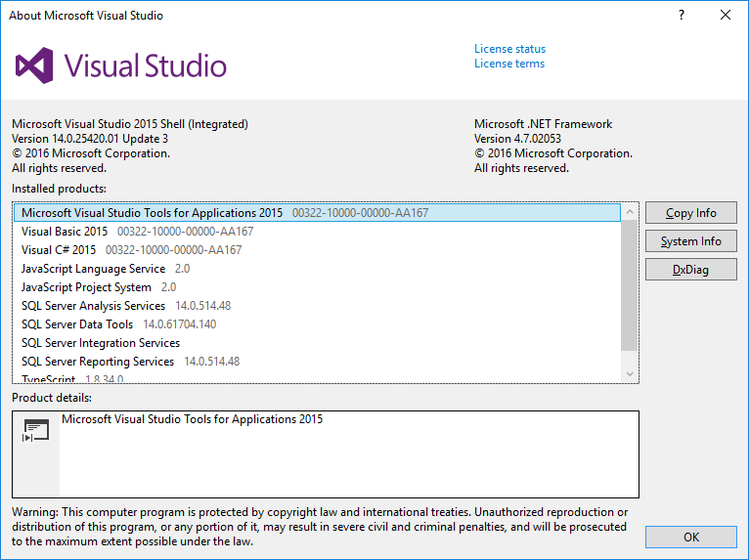Screen dimensions: 749x560
Task: Choose SQL Server Analysis Services row
Action: [317, 306]
